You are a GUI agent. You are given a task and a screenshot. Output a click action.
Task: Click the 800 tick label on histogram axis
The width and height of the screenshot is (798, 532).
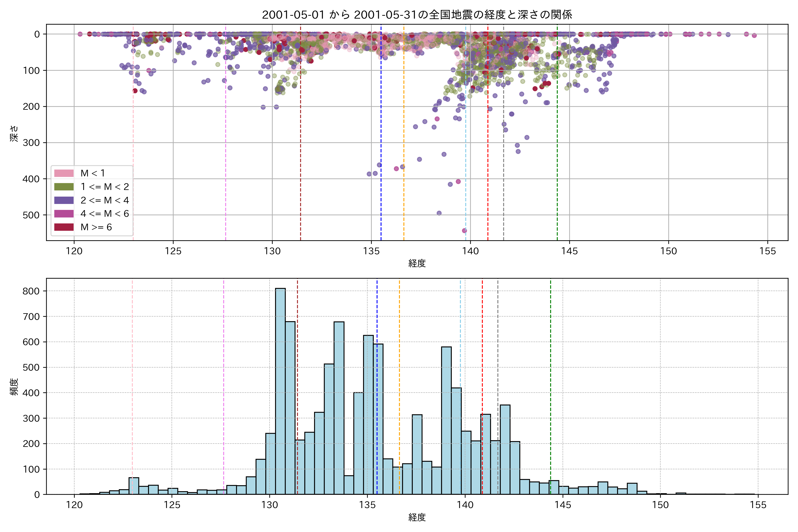coord(31,291)
